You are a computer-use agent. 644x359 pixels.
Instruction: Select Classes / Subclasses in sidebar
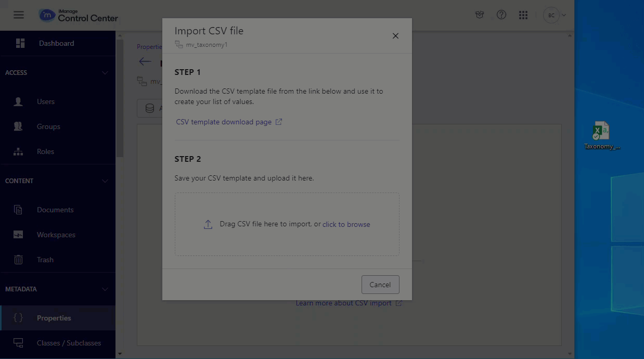tap(69, 343)
